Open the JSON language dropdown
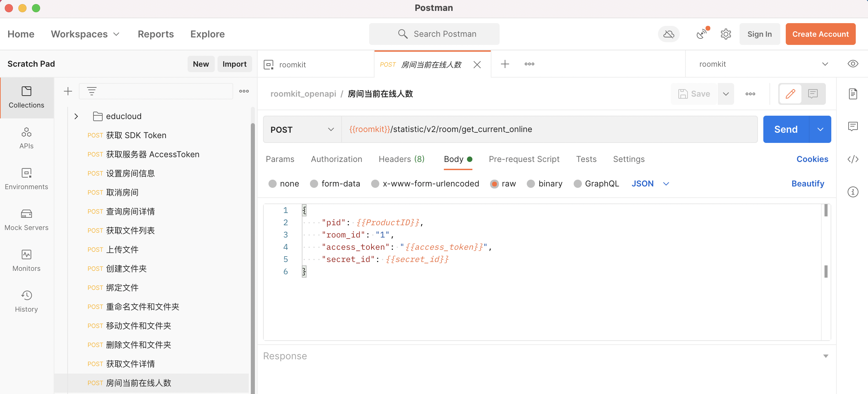The width and height of the screenshot is (868, 394). tap(650, 183)
